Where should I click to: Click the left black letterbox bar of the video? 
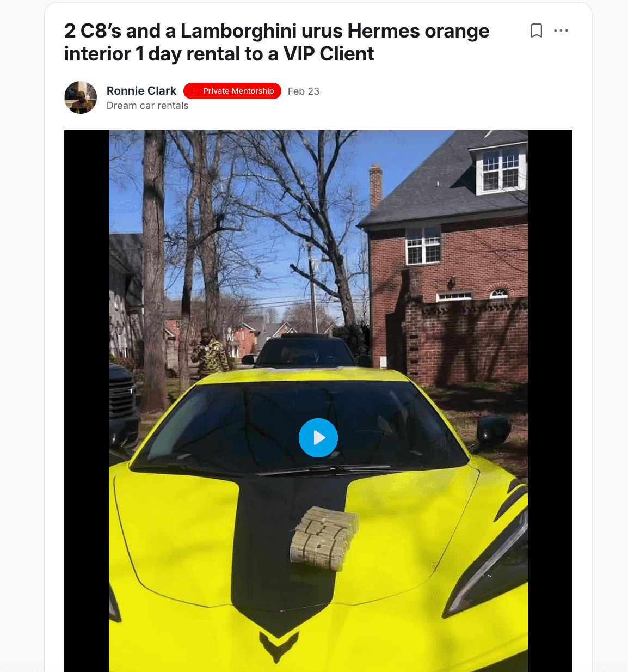pos(87,401)
